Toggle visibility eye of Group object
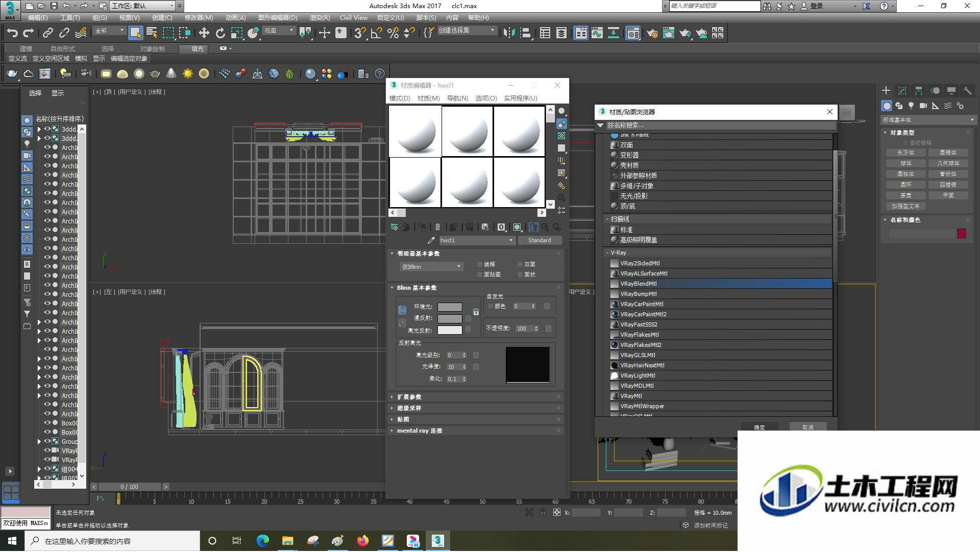The height and width of the screenshot is (552, 980). 47,441
